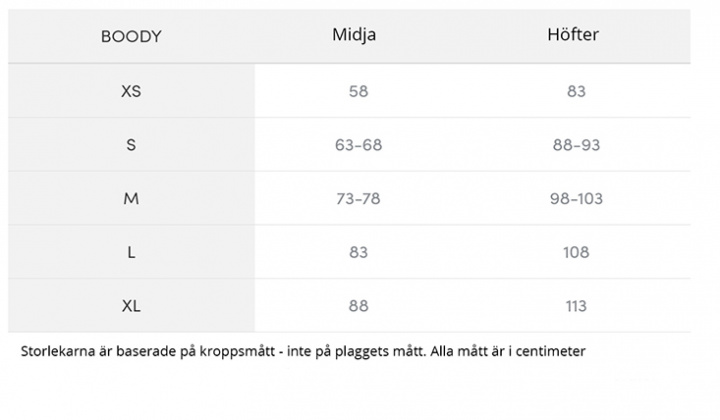Image resolution: width=720 pixels, height=420 pixels.
Task: Click the L row Midja cell
Action: point(358,252)
